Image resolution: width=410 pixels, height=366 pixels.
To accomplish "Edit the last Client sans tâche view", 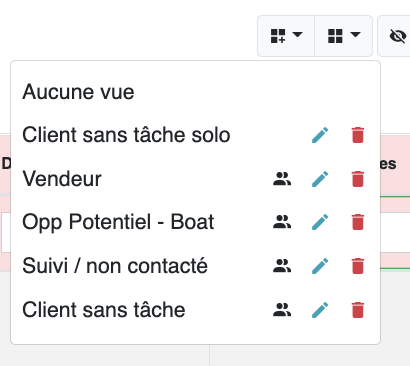I will pos(320,310).
